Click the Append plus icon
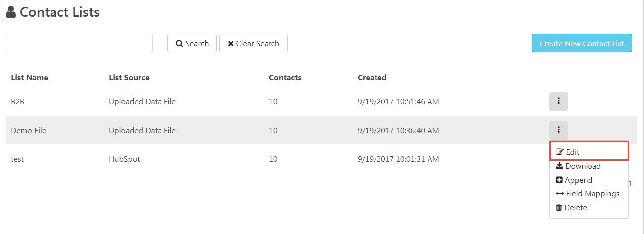The image size is (644, 234). pos(559,180)
